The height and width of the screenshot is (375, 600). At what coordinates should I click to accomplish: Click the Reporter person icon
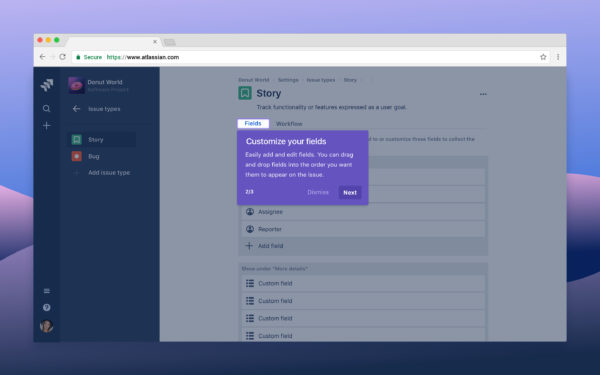pos(250,229)
